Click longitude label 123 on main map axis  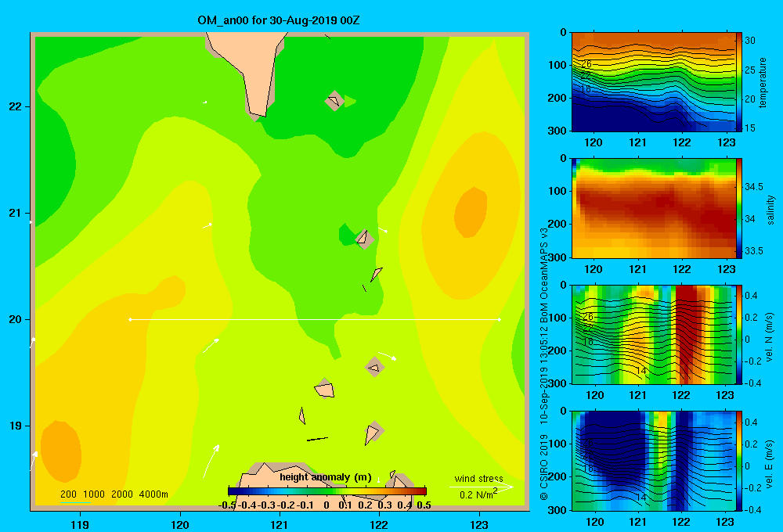[479, 524]
